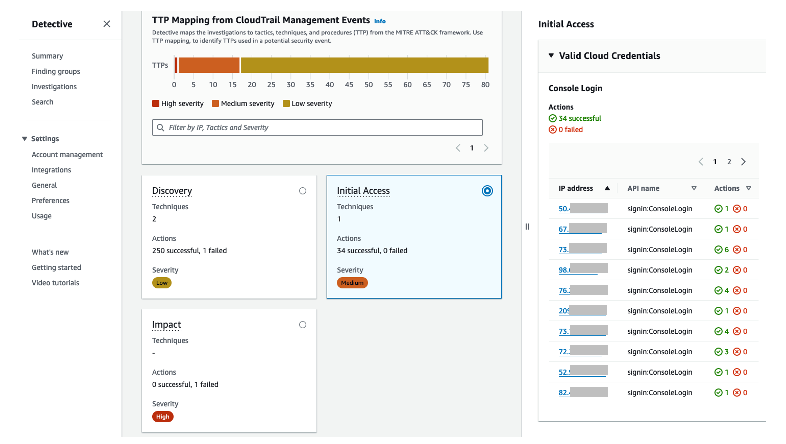Click the high severity segment of TTPs bar

(x=176, y=65)
